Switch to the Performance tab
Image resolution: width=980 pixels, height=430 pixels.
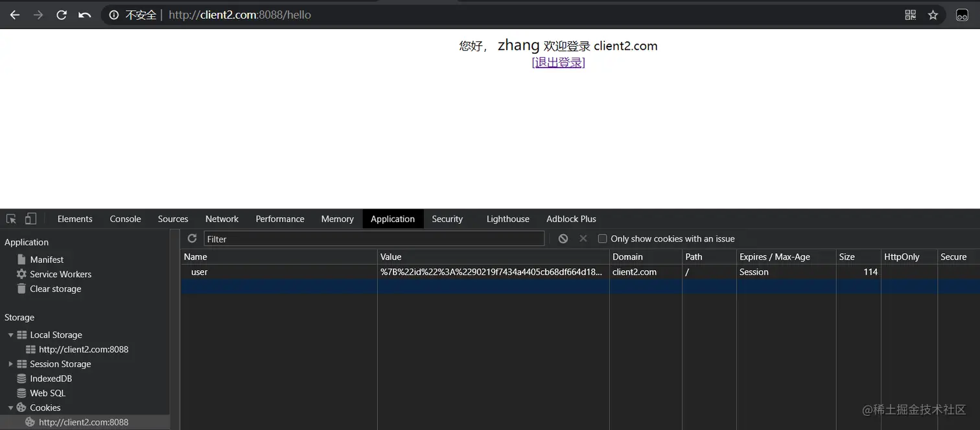coord(280,219)
